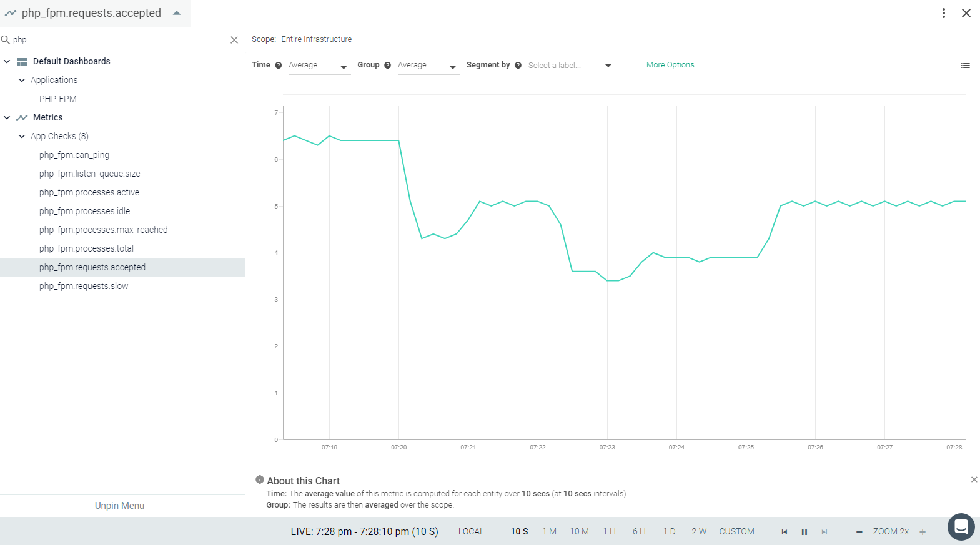Zoom in with the plus icon
The width and height of the screenshot is (980, 545).
click(x=923, y=532)
